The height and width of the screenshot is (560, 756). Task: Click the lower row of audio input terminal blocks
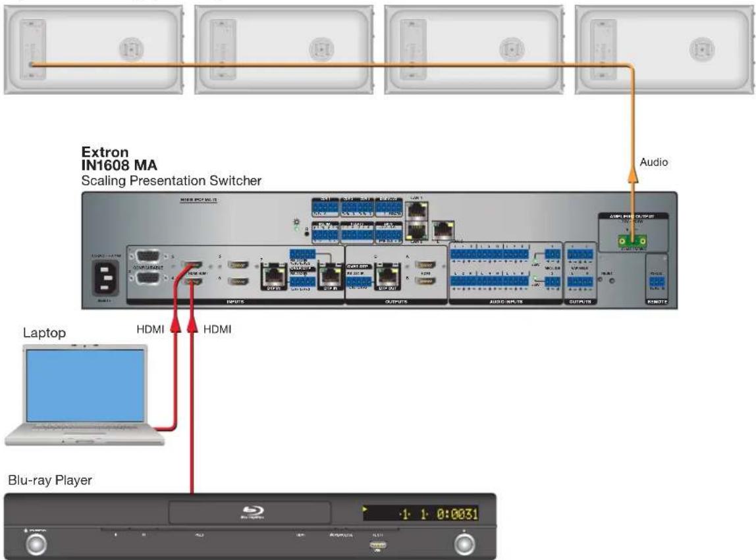[490, 281]
